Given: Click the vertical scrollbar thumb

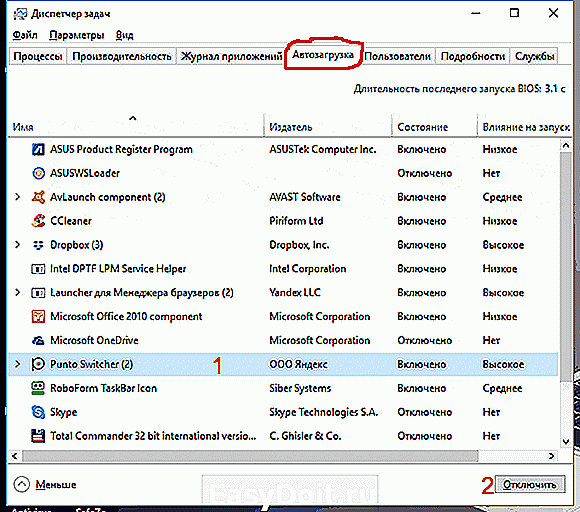Looking at the screenshot, I should tap(566, 266).
